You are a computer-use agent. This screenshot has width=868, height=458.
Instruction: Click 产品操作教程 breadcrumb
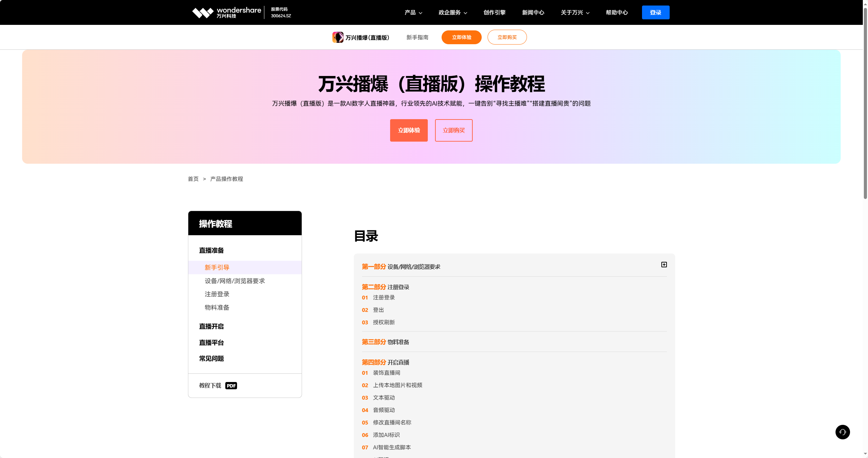(227, 179)
